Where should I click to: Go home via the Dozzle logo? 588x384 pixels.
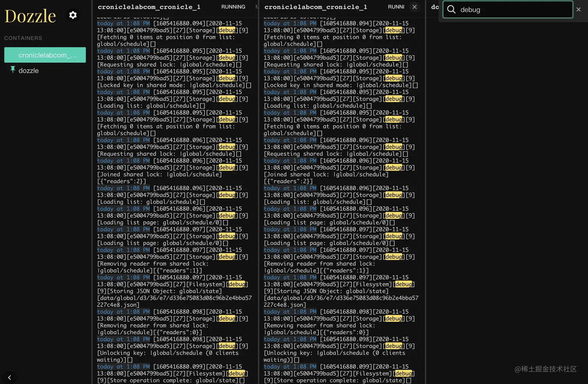[30, 16]
